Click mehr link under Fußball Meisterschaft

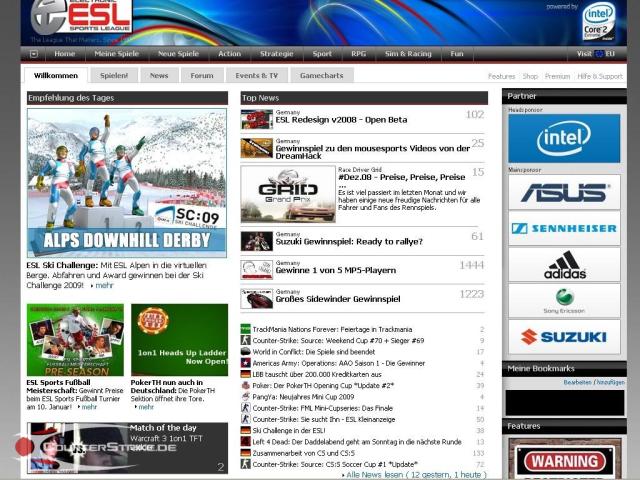[89, 407]
